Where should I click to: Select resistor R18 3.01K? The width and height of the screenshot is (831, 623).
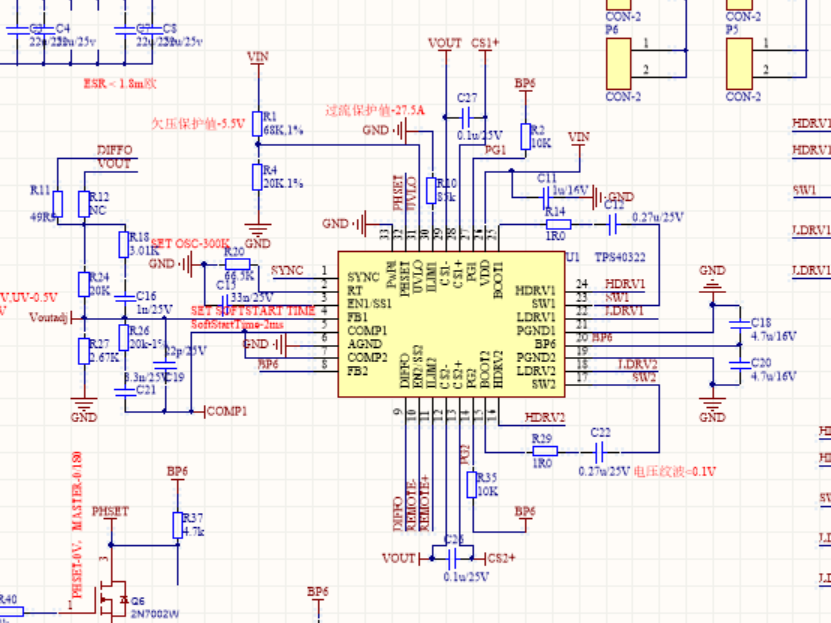pyautogui.click(x=124, y=244)
